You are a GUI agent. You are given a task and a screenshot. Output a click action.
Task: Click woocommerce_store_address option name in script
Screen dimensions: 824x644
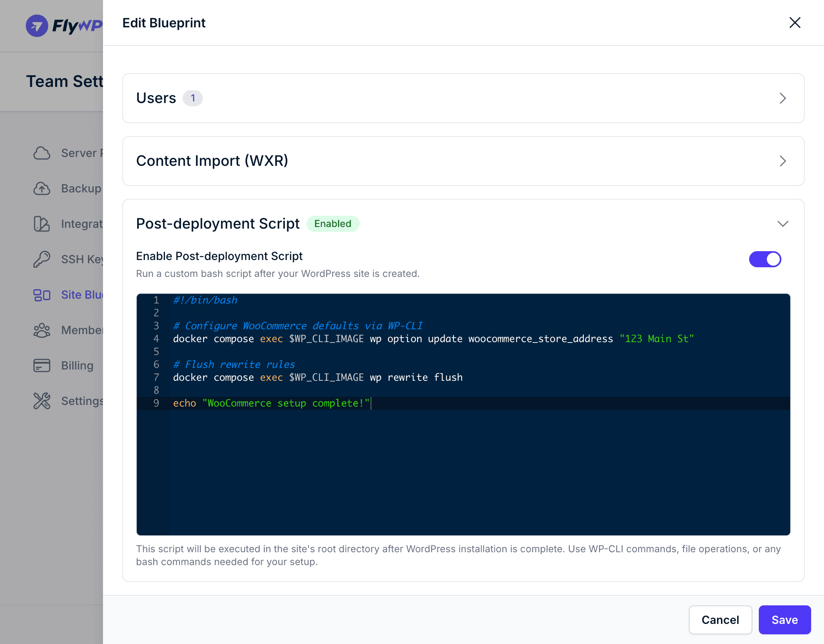coord(541,339)
